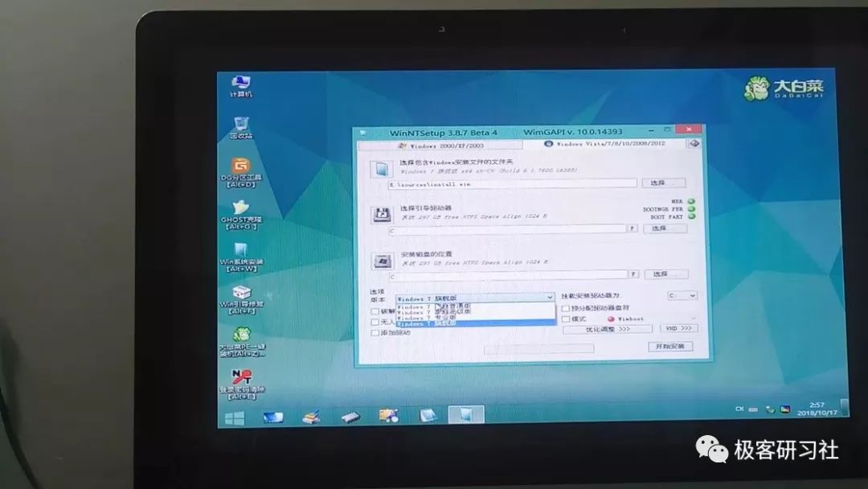
Task: Click the monitor icon on taskbar
Action: (x=273, y=417)
